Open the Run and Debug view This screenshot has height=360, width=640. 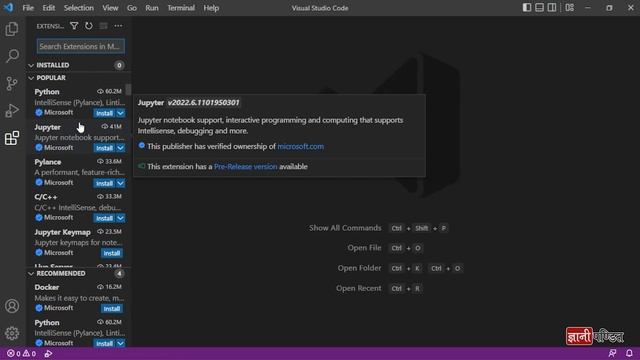[x=12, y=111]
